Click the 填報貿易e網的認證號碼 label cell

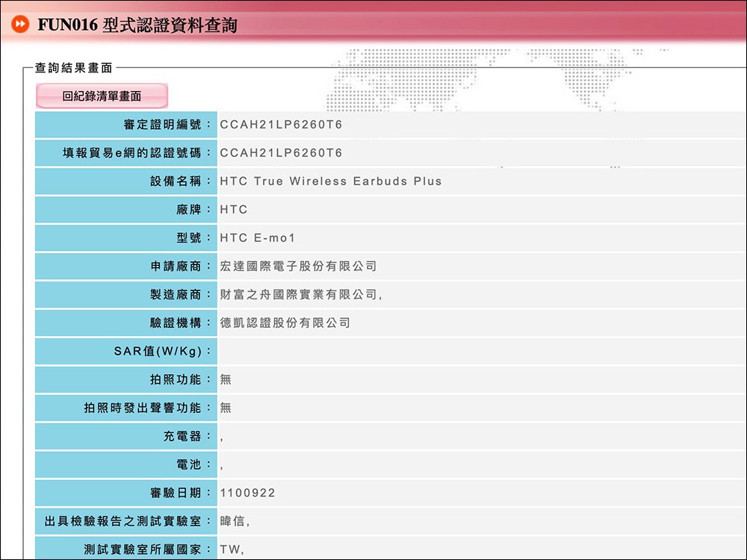point(126,153)
